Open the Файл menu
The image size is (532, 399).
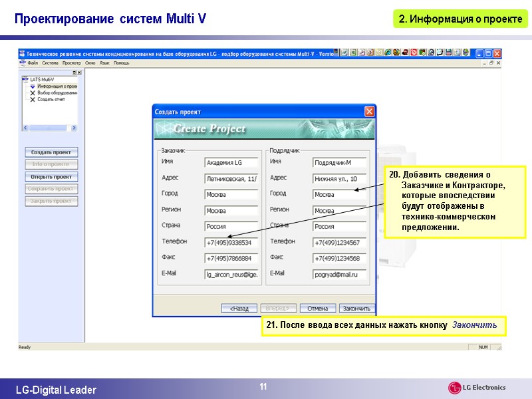click(x=33, y=63)
